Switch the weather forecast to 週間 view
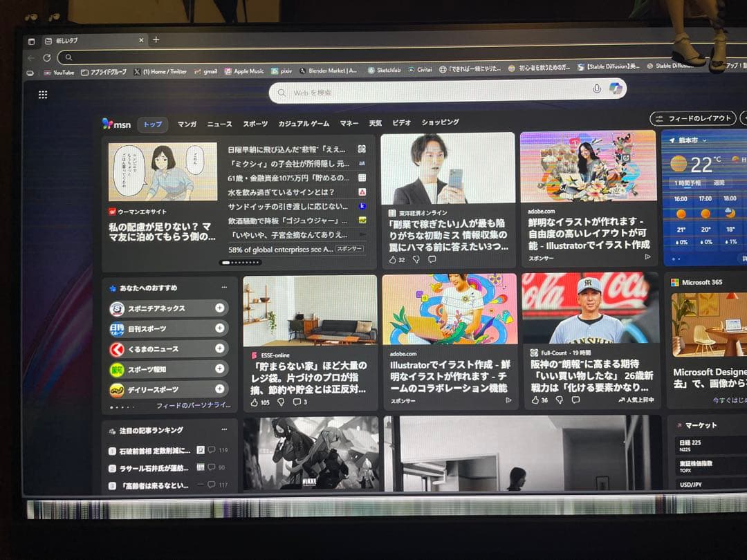 pyautogui.click(x=719, y=183)
